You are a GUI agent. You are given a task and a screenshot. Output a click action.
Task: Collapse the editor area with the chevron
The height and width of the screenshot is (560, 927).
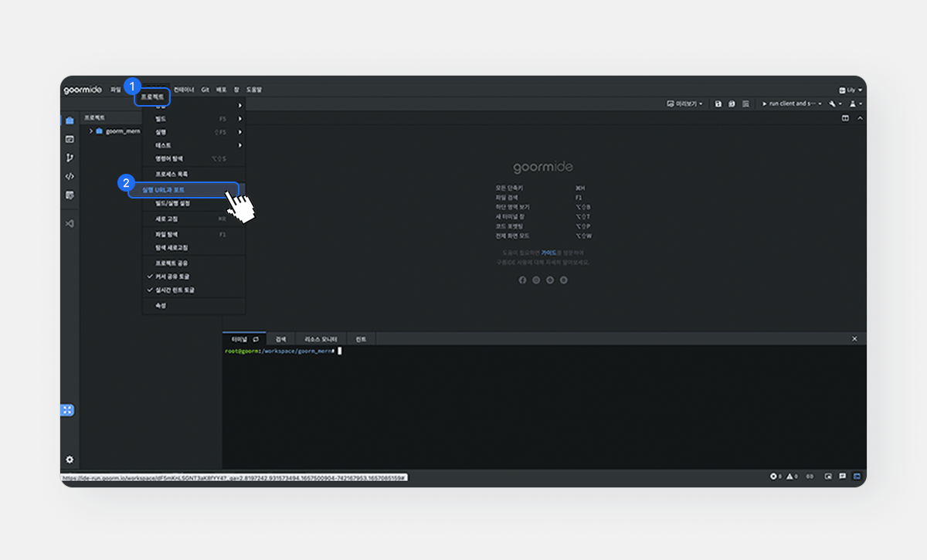click(x=859, y=118)
